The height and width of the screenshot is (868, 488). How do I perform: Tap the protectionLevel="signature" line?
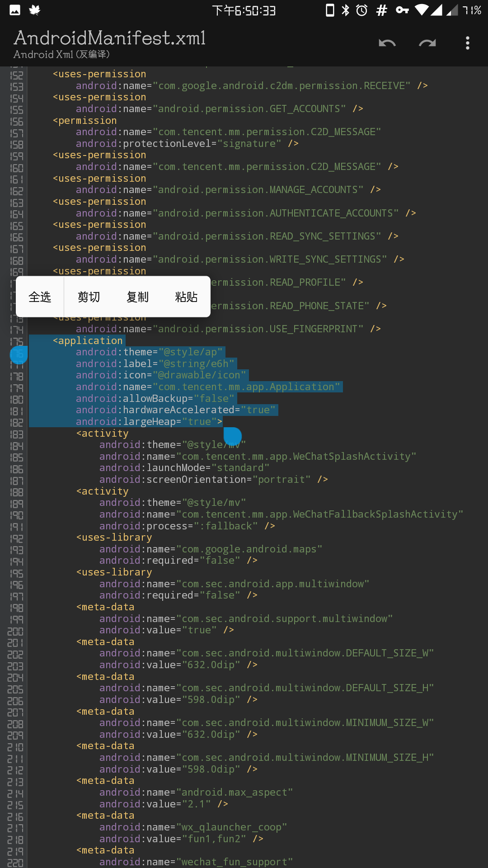pos(187,144)
